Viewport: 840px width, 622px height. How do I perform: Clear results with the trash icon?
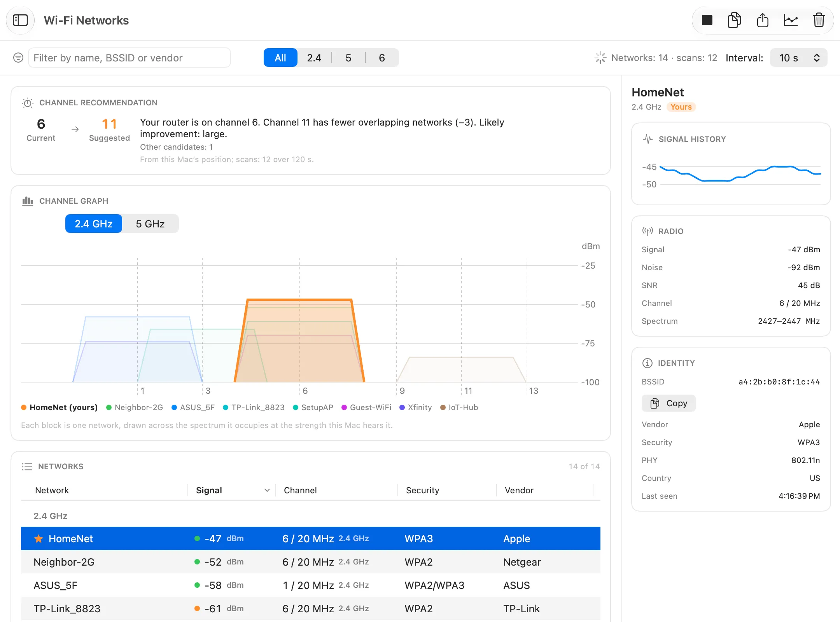click(819, 20)
